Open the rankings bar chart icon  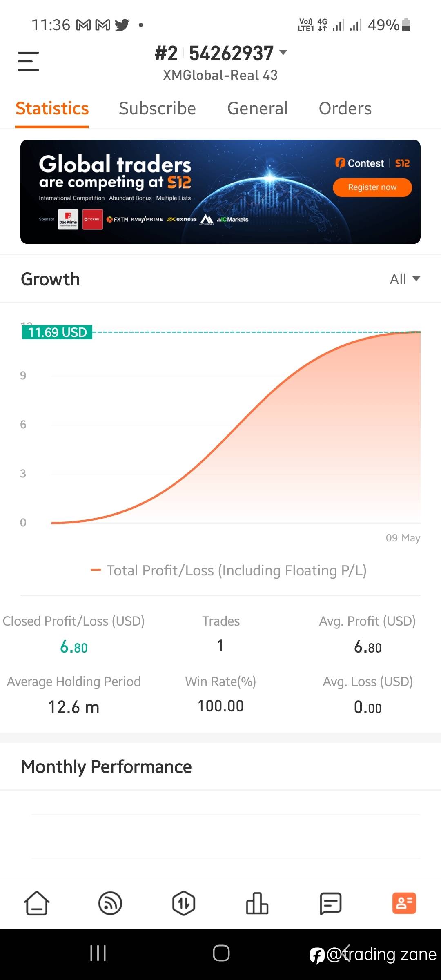pos(257,903)
